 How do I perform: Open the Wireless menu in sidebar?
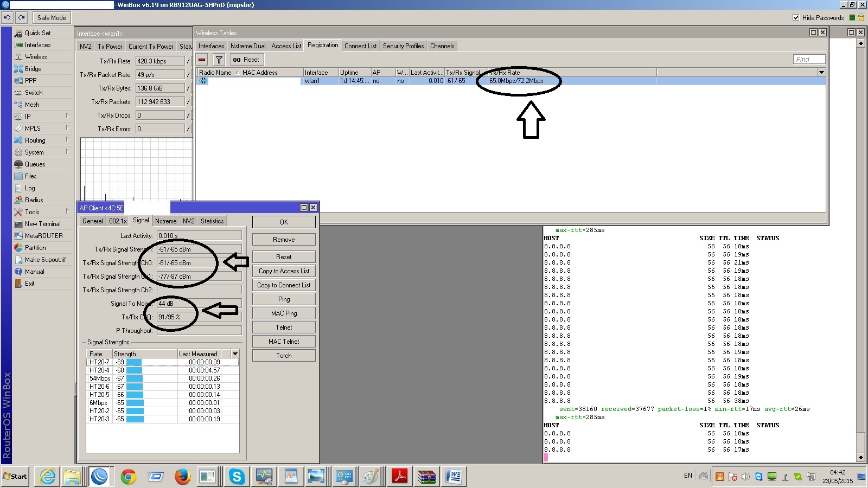36,57
